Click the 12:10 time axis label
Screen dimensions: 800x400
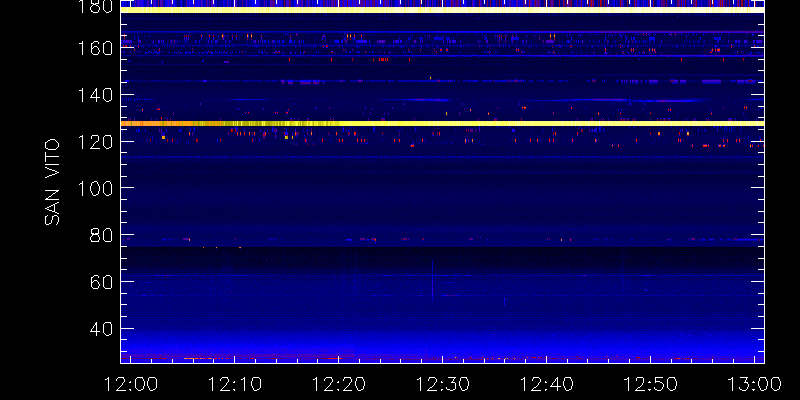point(234,384)
